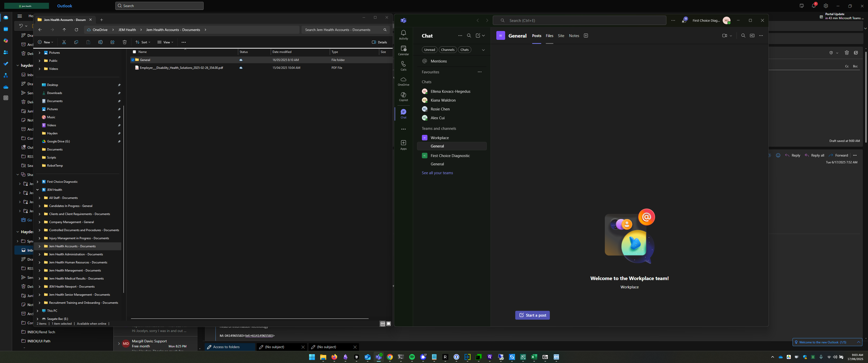Click Start a post button

pos(532,315)
